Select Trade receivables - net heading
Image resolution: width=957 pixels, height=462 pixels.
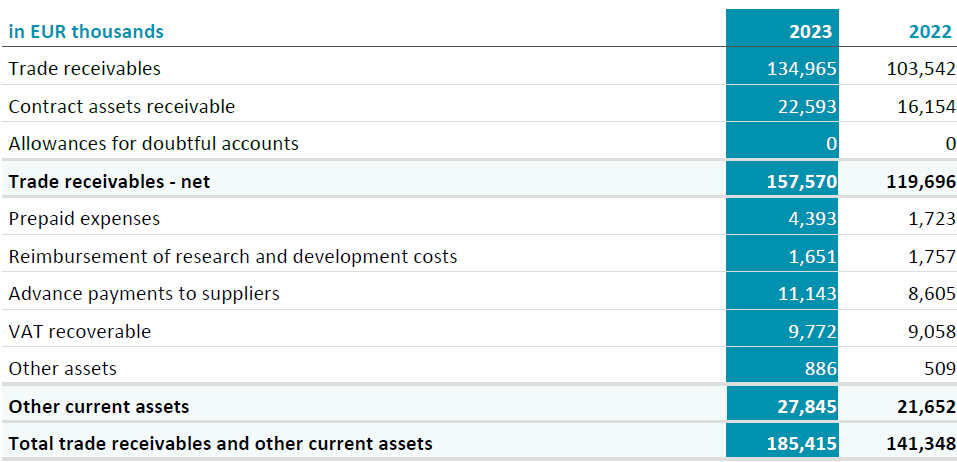(109, 181)
